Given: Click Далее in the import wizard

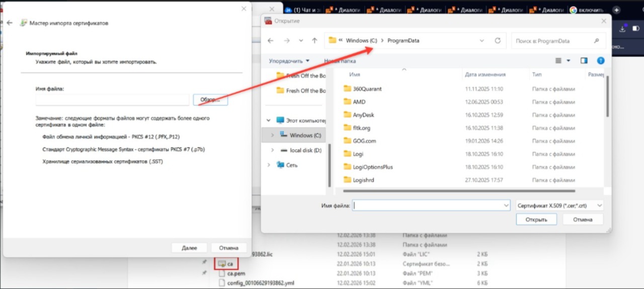Looking at the screenshot, I should (189, 248).
